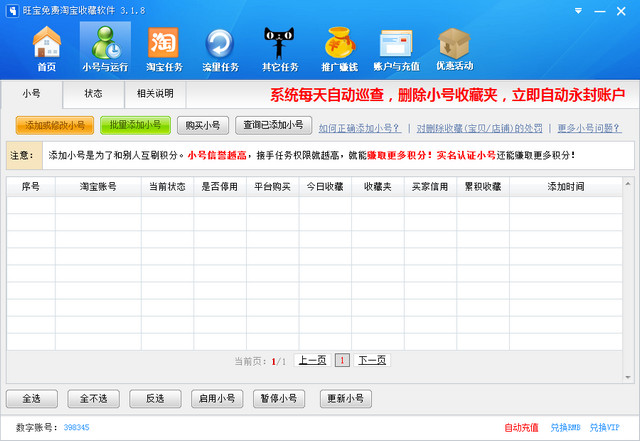This screenshot has height=441, width=640.
Task: Open 其它任务 Tmall cat icon
Action: coord(280,48)
